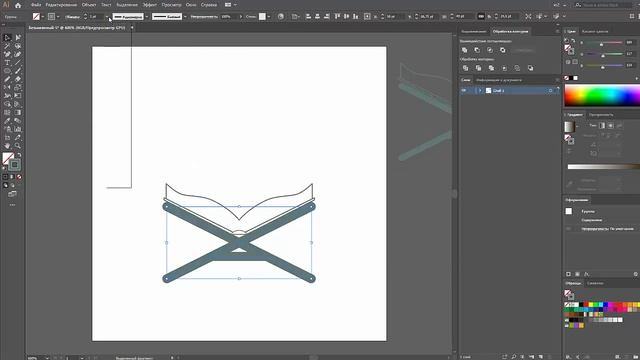This screenshot has height=360, width=640.
Task: Apply Crop in Pathfinder row
Action: tap(504, 68)
